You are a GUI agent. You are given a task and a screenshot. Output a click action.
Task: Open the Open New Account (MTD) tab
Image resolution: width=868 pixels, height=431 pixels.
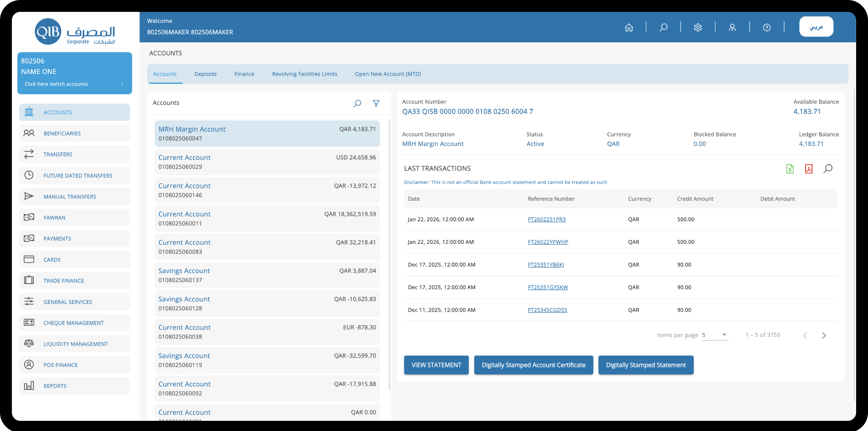pyautogui.click(x=388, y=74)
